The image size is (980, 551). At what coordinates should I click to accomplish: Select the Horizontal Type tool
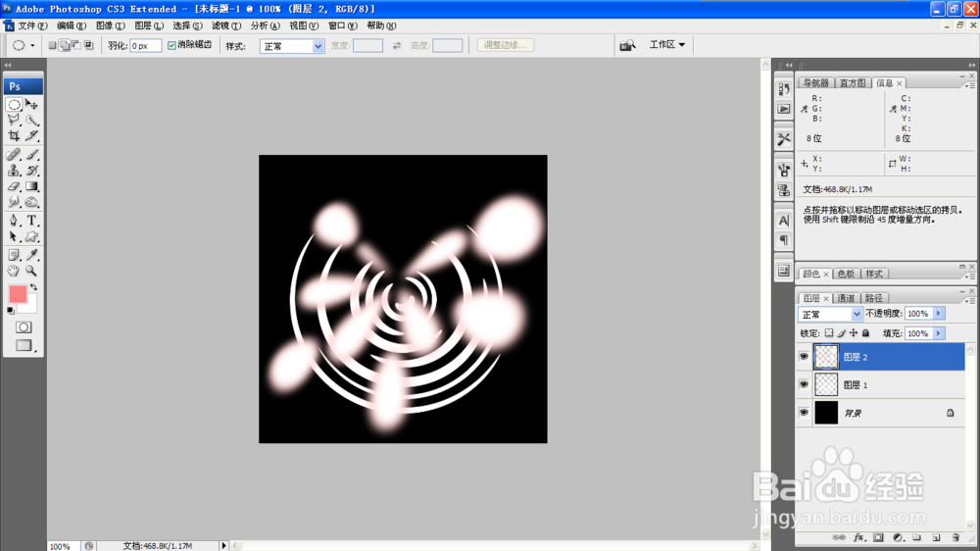[x=32, y=221]
